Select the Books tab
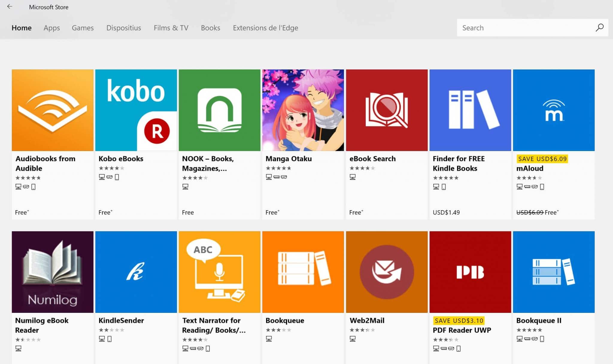 (210, 28)
